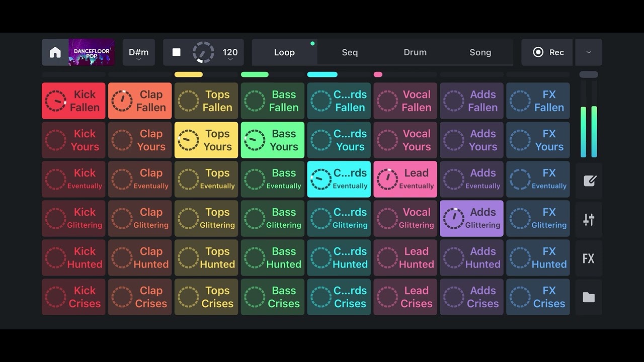Open the mixer sliders panel
Viewport: 644px width, 362px height.
click(x=589, y=220)
